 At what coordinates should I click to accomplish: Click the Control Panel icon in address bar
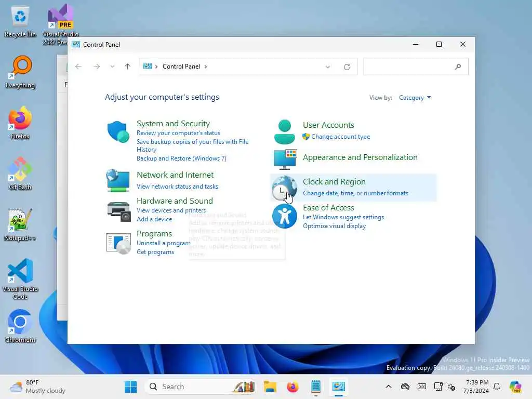tap(147, 66)
